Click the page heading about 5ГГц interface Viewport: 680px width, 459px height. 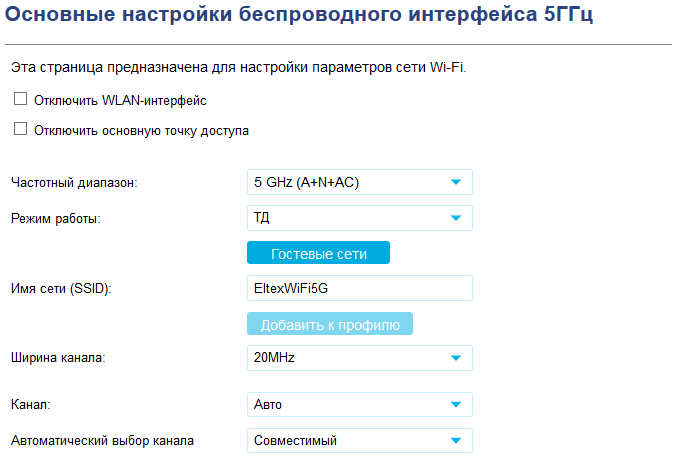300,16
